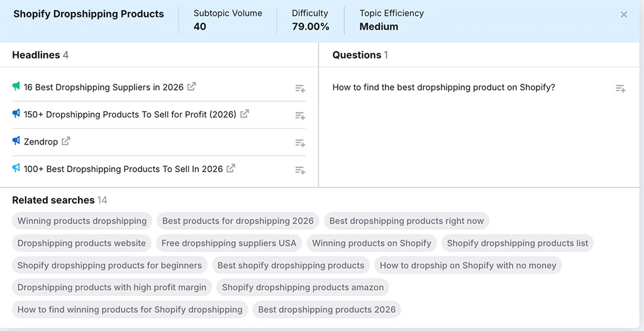
Task: Select How to find winning products for Shopify tag
Action: click(x=130, y=309)
